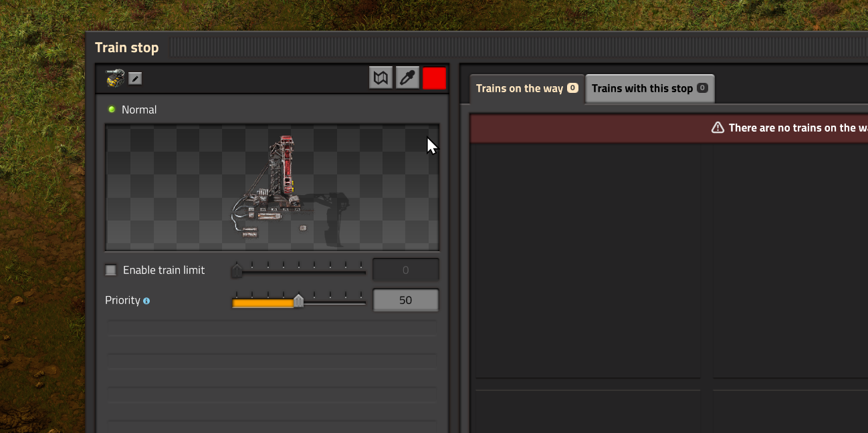Click the Priority value field showing 50
Screen dimensions: 868x433
click(x=405, y=300)
